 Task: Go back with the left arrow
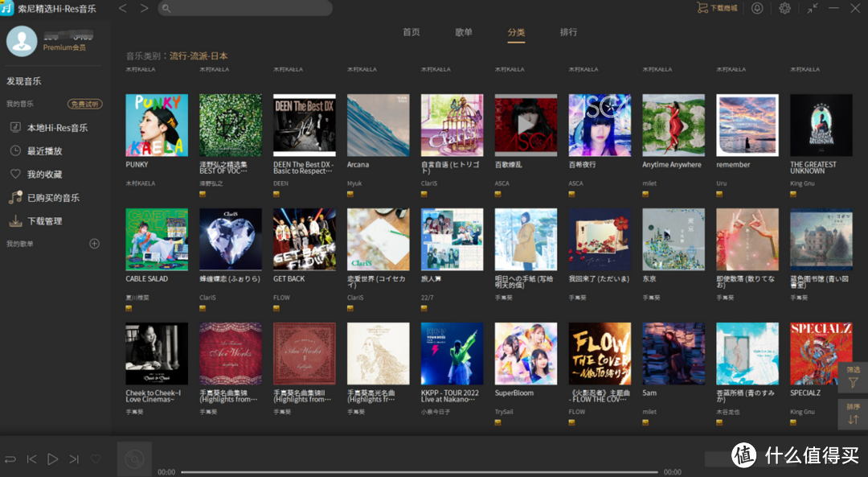[x=123, y=8]
